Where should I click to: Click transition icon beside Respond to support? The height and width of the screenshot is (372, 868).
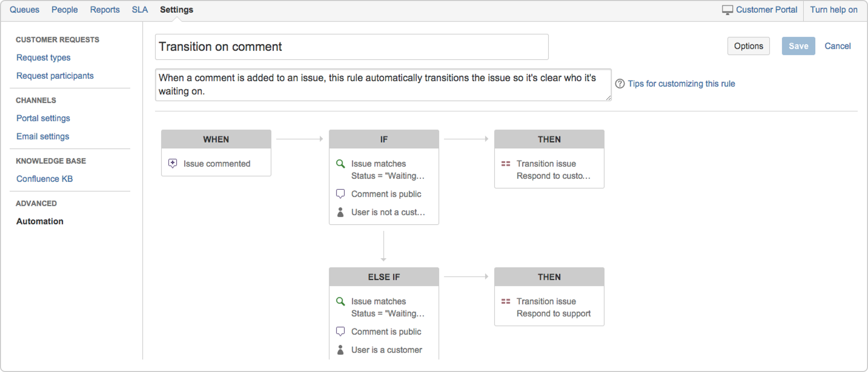point(505,301)
